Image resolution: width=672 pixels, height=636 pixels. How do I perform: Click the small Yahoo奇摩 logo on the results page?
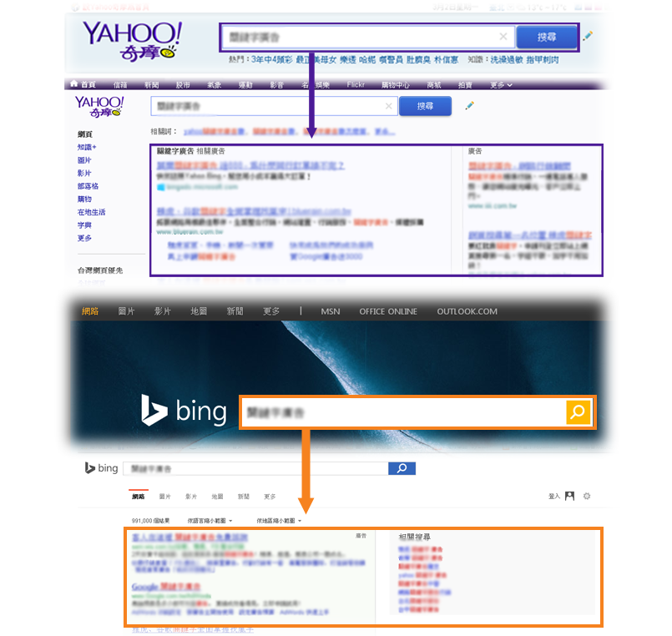(x=99, y=106)
